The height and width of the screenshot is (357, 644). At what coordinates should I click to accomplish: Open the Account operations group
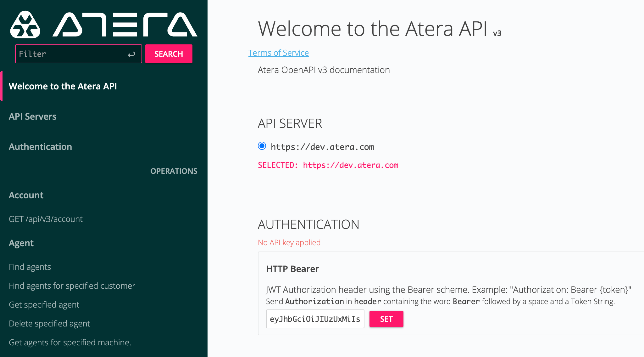pyautogui.click(x=26, y=195)
